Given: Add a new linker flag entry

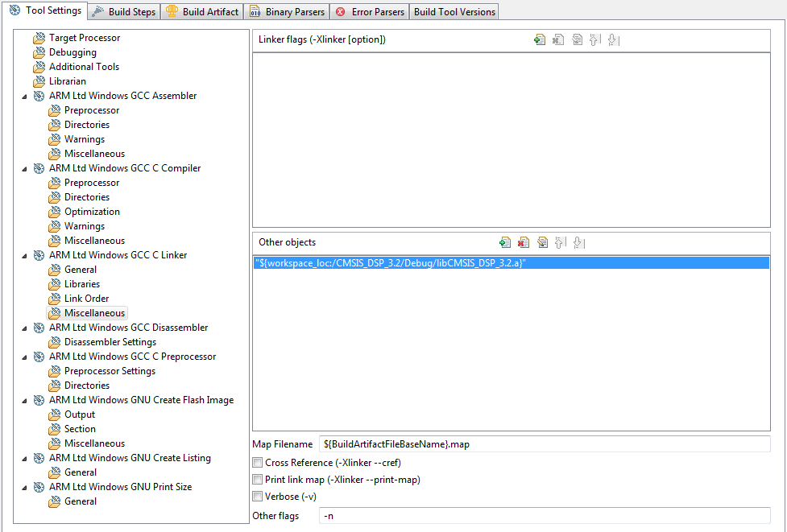Looking at the screenshot, I should coord(540,39).
